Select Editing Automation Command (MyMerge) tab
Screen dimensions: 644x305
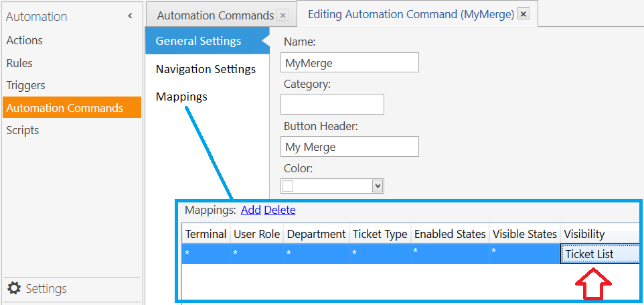click(411, 14)
